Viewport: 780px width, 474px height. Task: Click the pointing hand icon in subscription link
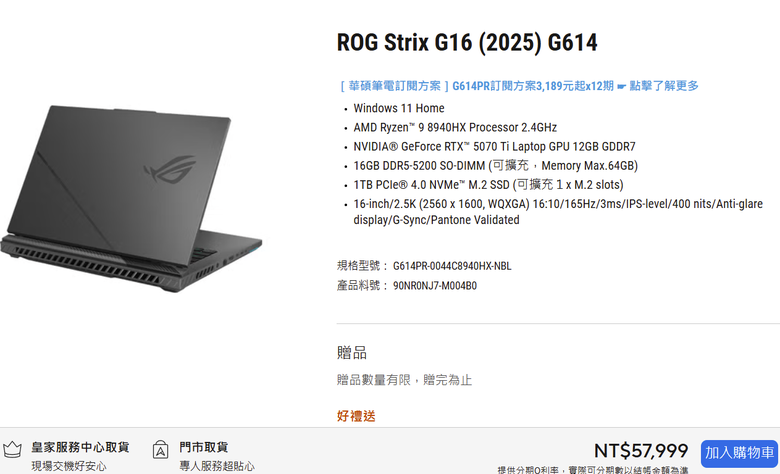click(621, 87)
